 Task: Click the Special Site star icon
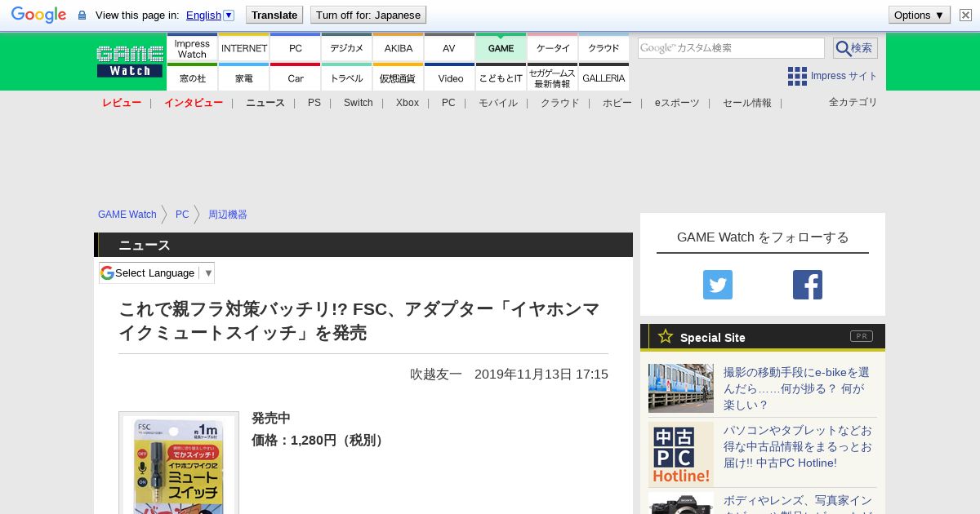click(x=666, y=336)
